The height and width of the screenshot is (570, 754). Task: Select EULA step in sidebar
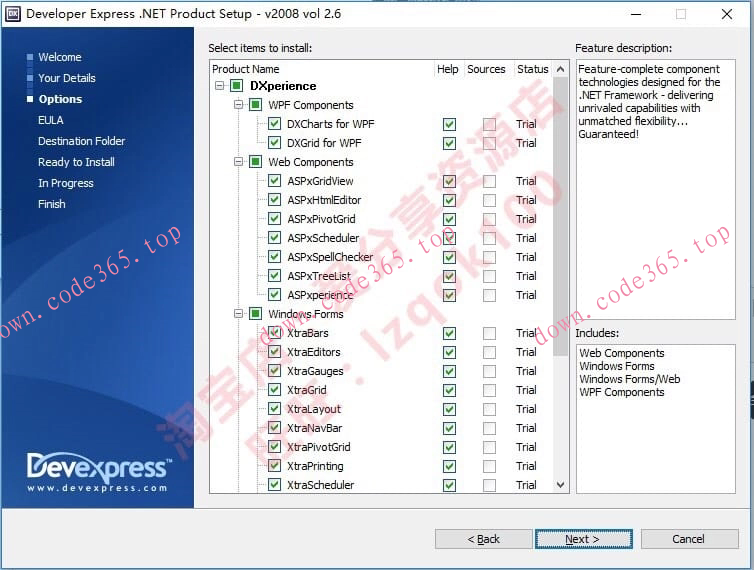(x=50, y=120)
